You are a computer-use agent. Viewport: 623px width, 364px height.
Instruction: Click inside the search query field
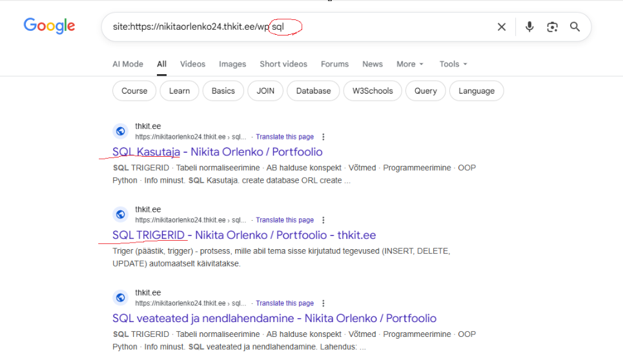click(x=387, y=27)
